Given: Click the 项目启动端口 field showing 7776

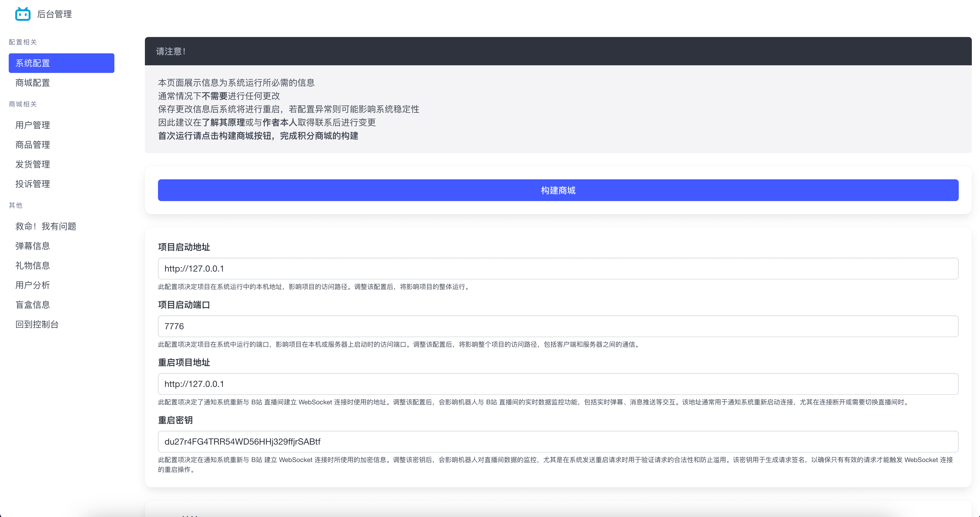Looking at the screenshot, I should pyautogui.click(x=558, y=326).
